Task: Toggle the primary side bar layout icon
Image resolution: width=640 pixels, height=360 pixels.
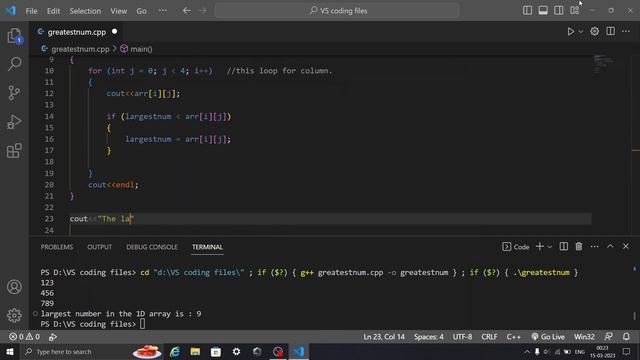Action: tap(527, 10)
